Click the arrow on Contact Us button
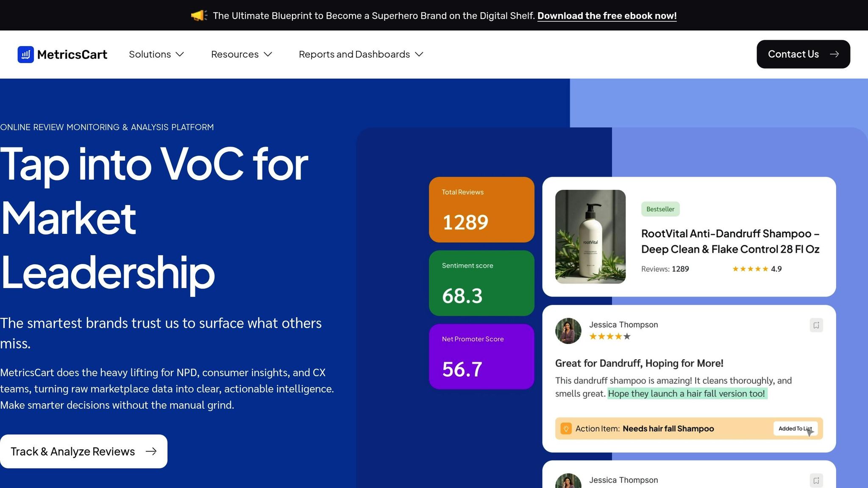Viewport: 868px width, 488px height. pyautogui.click(x=834, y=54)
